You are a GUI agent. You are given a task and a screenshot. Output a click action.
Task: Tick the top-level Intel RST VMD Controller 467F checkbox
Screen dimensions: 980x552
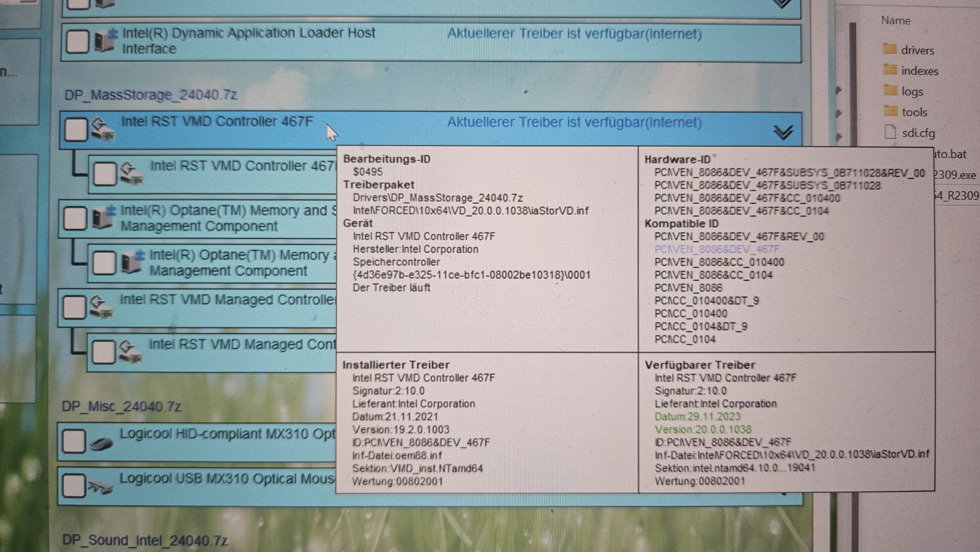[76, 129]
